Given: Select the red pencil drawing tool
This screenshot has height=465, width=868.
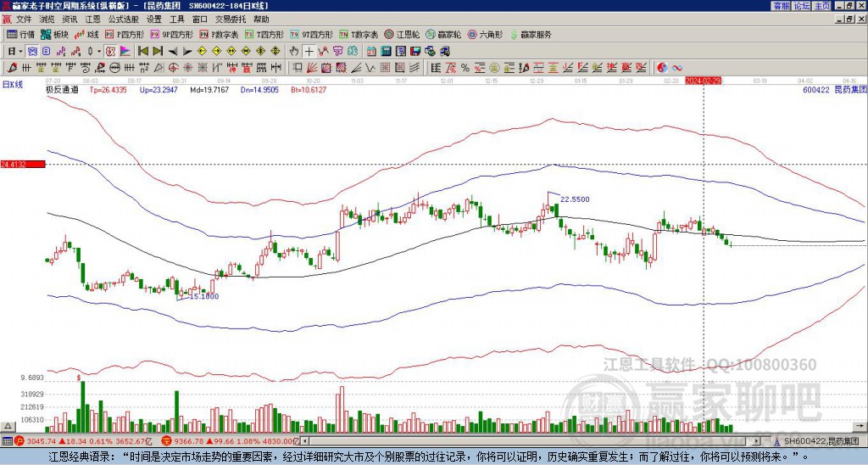Looking at the screenshot, I should 11,68.
